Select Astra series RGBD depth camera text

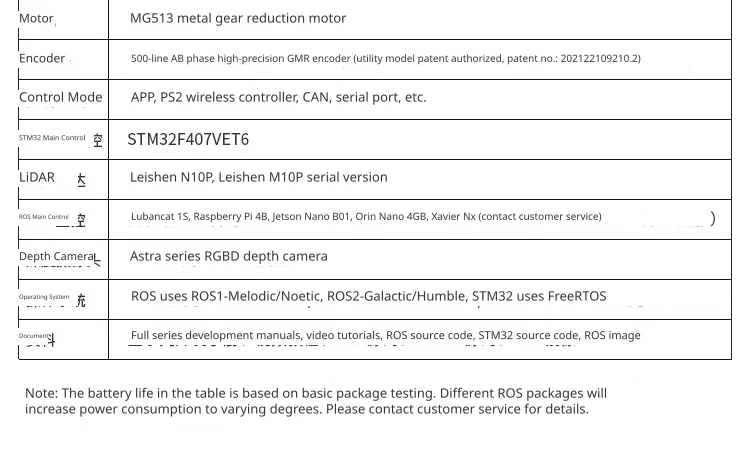coord(229,256)
